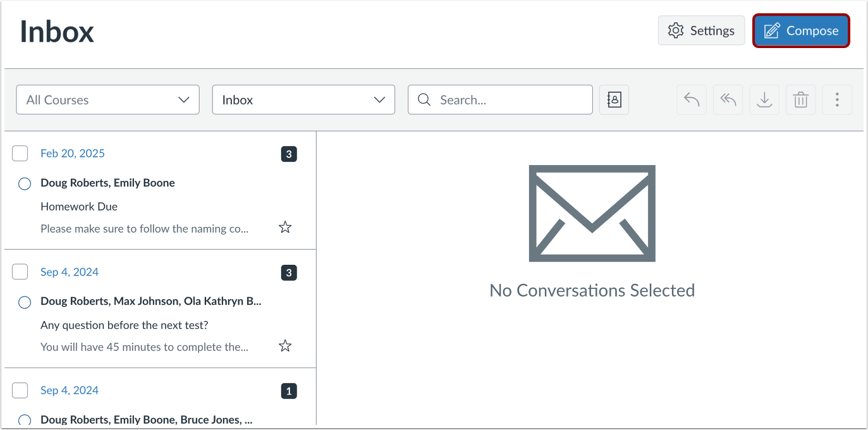This screenshot has width=868, height=430.
Task: Select the Sep 4 test conversation checkbox
Action: (x=20, y=271)
